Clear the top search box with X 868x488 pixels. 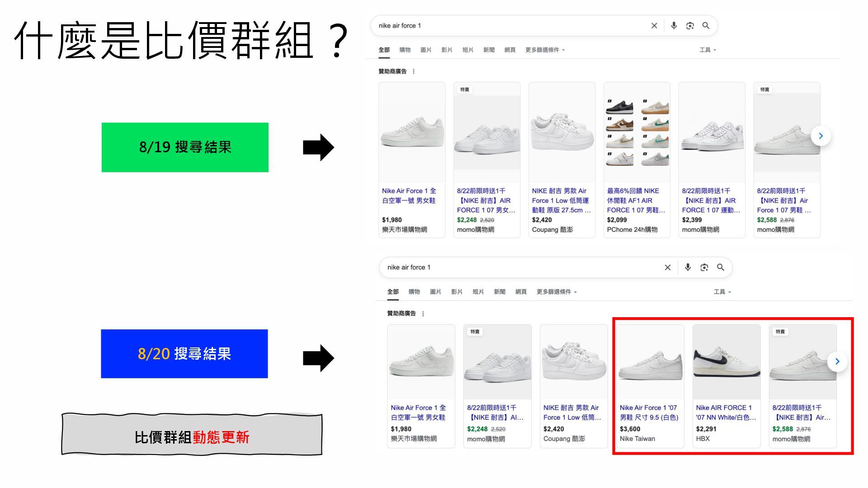(x=654, y=26)
